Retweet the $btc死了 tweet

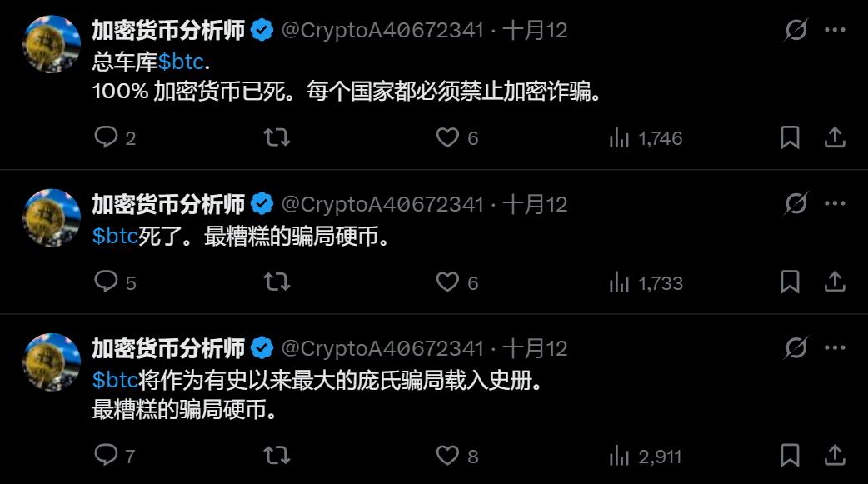tap(277, 282)
